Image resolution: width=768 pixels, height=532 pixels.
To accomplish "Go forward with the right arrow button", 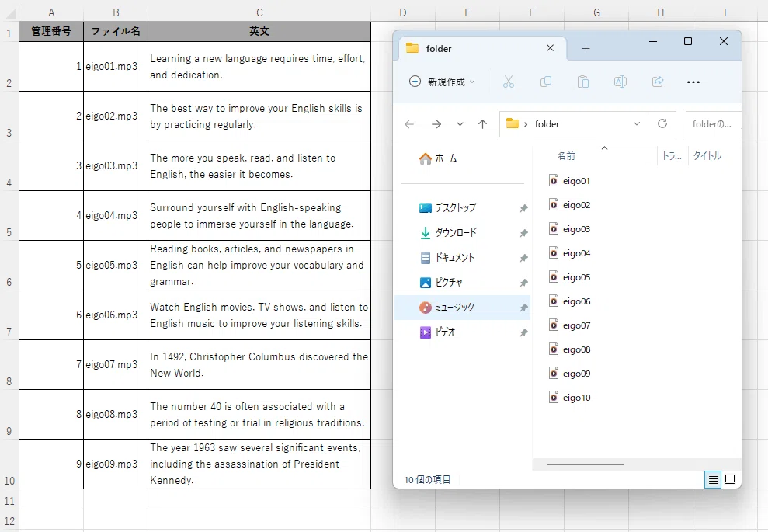I will click(x=436, y=124).
